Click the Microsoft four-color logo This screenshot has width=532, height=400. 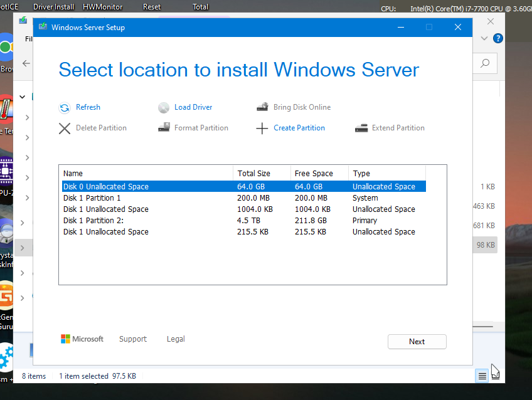pyautogui.click(x=65, y=339)
